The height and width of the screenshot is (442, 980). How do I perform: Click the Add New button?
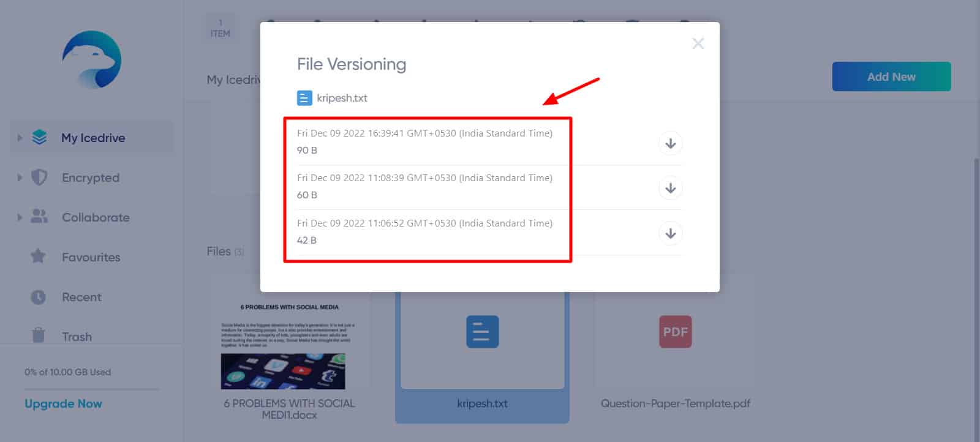click(891, 77)
